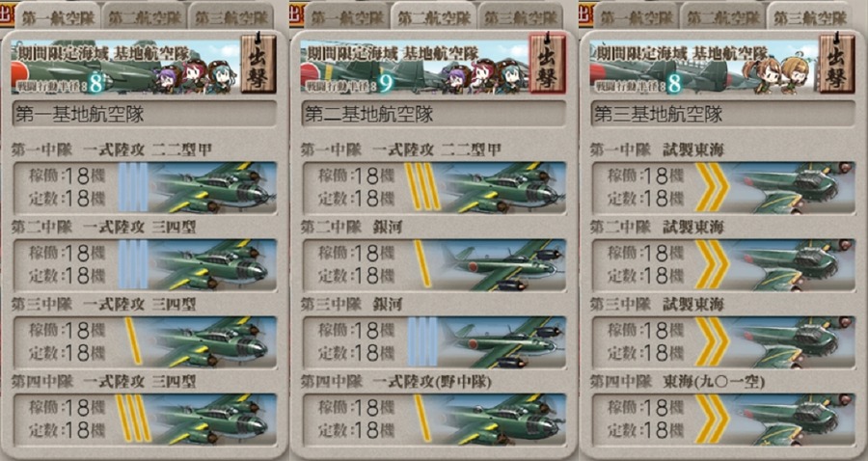This screenshot has height=461, width=868.
Task: Click the double chevron mark on 東海(九〇一空) slot
Action: pos(712,419)
